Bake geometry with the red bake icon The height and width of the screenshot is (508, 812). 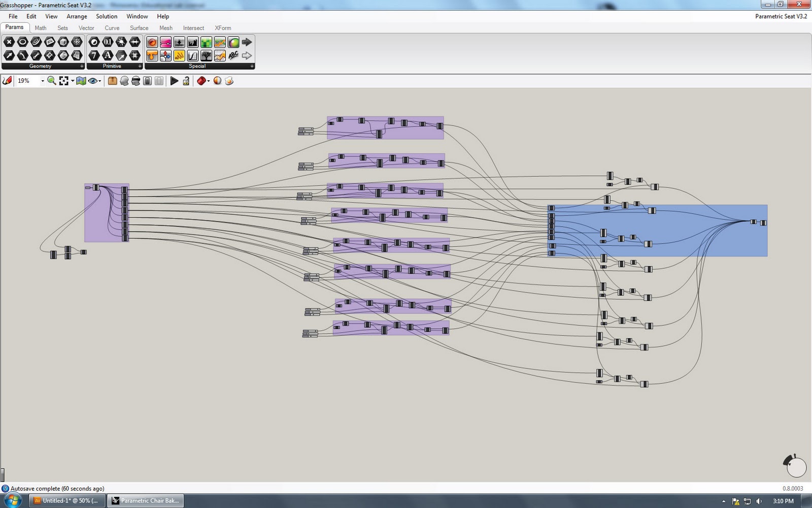pyautogui.click(x=202, y=80)
